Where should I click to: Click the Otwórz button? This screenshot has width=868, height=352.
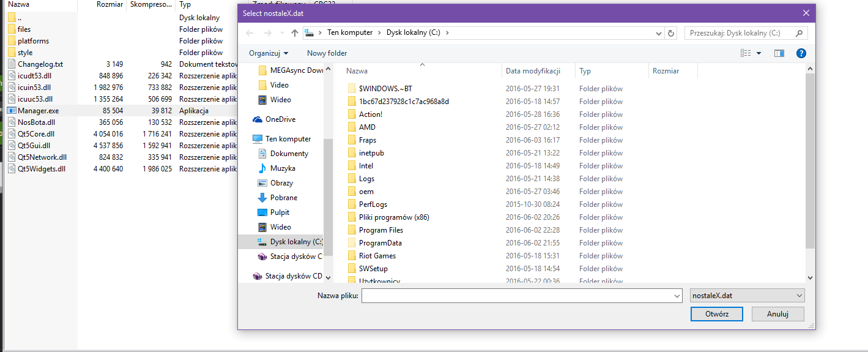click(x=717, y=314)
